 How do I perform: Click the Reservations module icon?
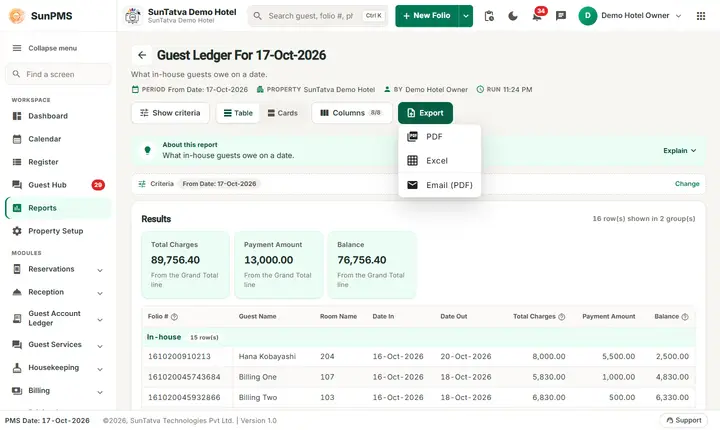click(17, 269)
